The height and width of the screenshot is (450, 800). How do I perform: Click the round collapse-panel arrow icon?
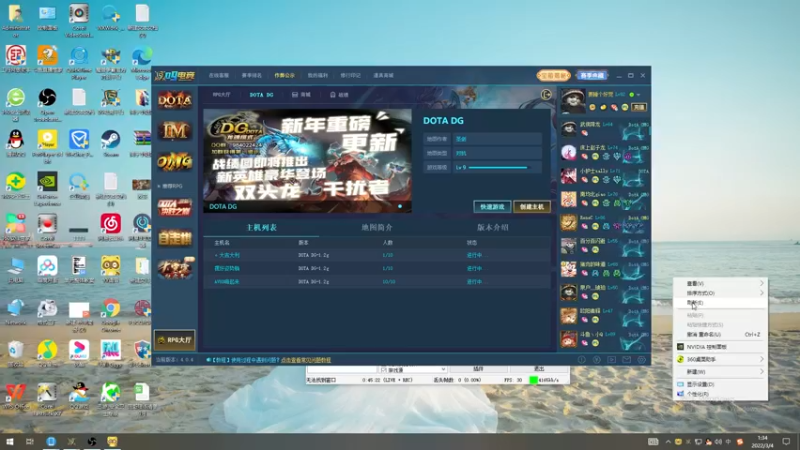click(x=546, y=94)
